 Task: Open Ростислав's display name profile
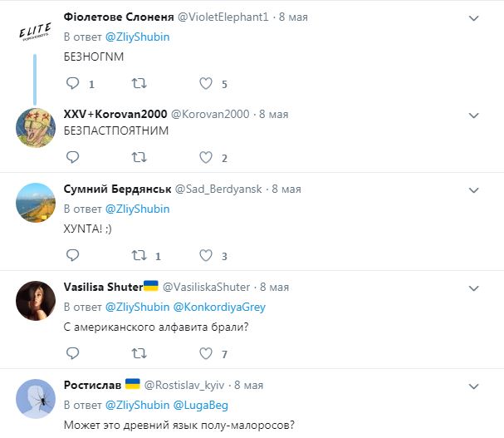[x=91, y=385]
